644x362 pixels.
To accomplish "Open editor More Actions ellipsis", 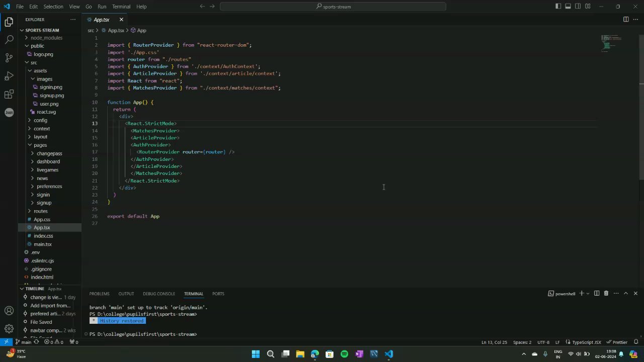I will coord(635,20).
